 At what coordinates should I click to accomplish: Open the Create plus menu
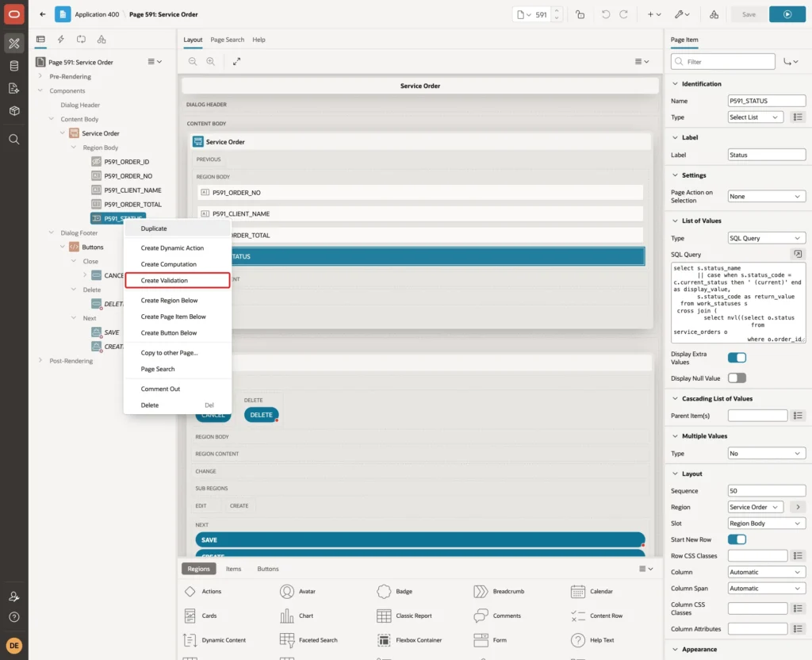click(x=654, y=14)
